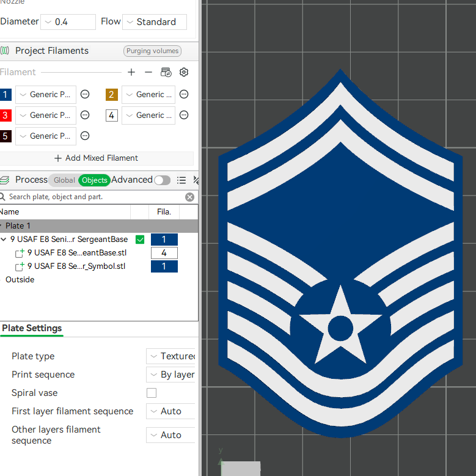The height and width of the screenshot is (476, 476).
Task: Select the Plate Settings tab
Action: pos(32,328)
